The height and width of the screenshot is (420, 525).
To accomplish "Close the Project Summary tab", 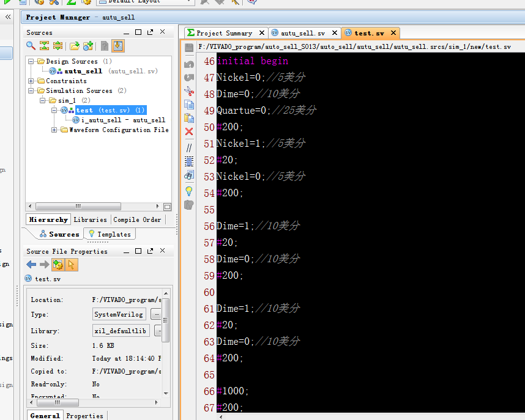I will [x=262, y=33].
